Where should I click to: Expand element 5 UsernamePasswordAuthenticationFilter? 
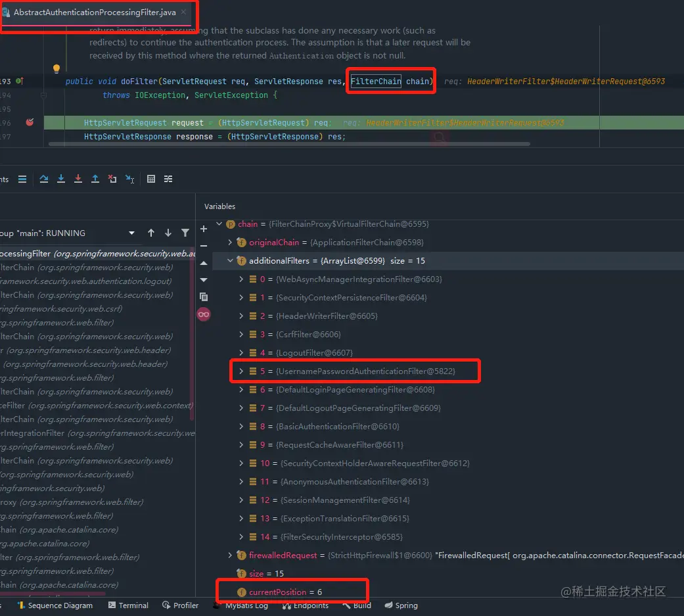(240, 371)
